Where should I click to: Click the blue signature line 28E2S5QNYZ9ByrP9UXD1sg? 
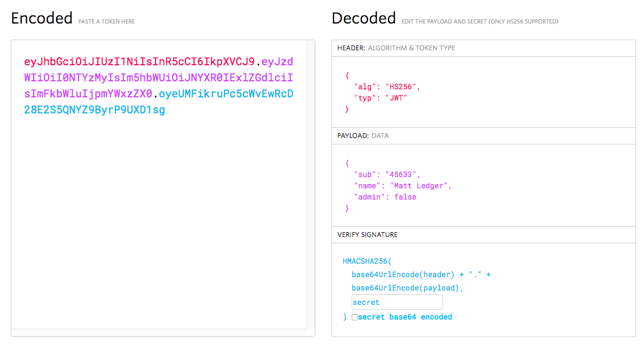pyautogui.click(x=95, y=110)
